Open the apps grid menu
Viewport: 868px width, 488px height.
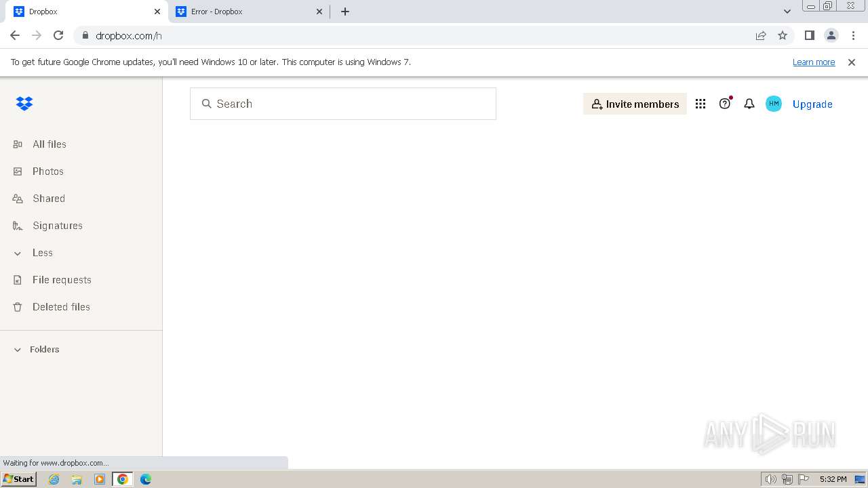tap(701, 104)
